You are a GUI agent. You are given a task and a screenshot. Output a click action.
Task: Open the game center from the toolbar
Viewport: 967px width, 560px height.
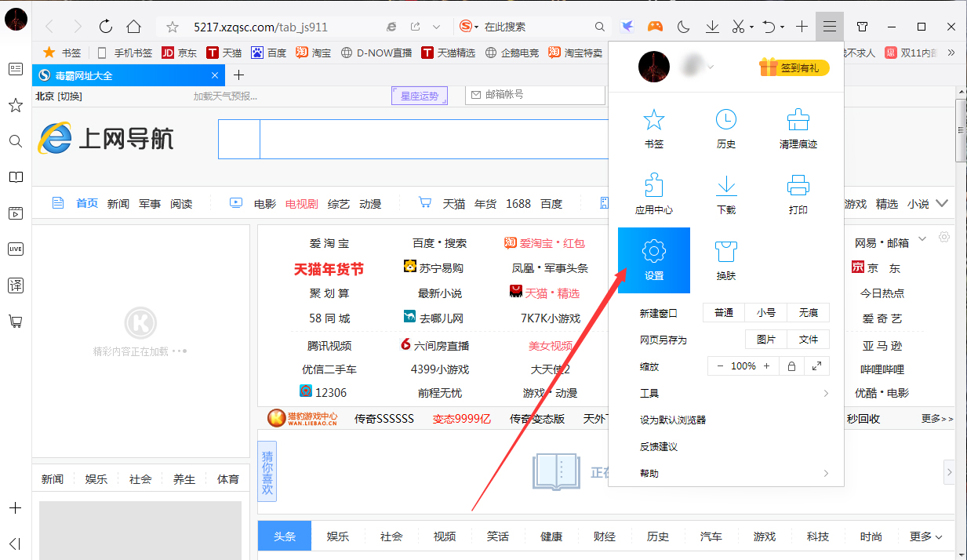(x=656, y=26)
